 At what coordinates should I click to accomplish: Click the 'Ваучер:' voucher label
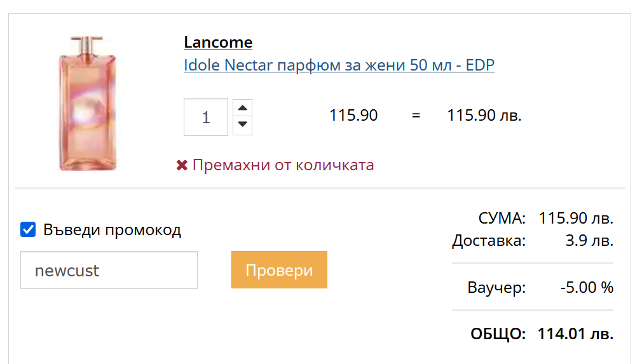click(496, 287)
